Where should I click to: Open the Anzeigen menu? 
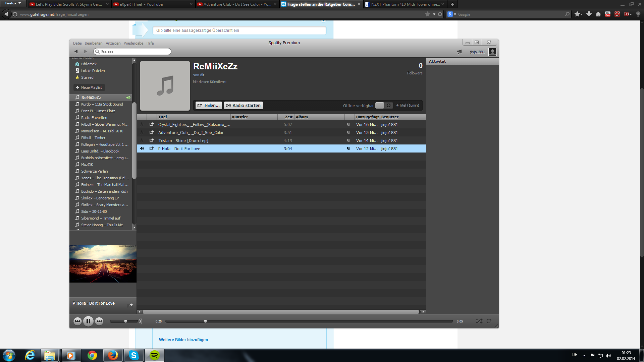click(x=113, y=43)
